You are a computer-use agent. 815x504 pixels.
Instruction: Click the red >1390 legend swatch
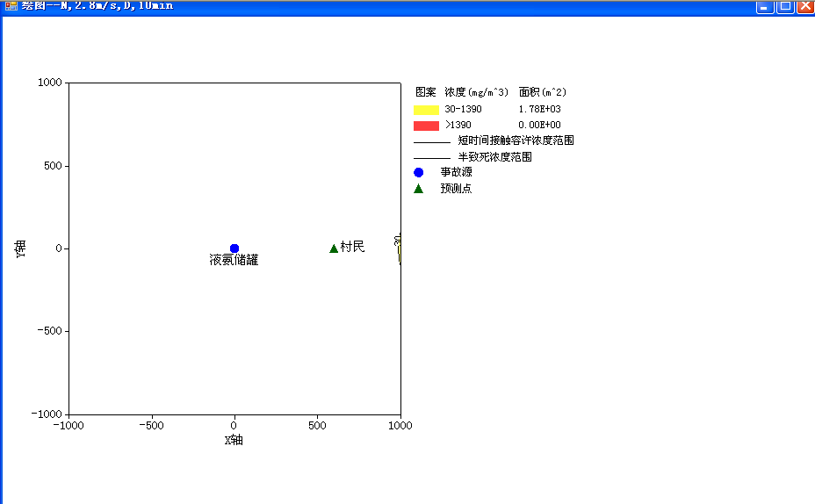426,126
